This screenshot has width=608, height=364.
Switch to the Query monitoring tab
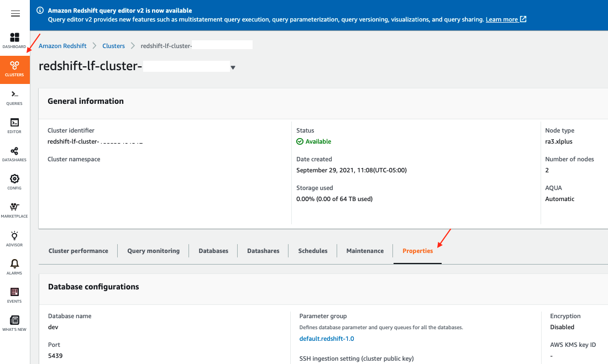(154, 251)
